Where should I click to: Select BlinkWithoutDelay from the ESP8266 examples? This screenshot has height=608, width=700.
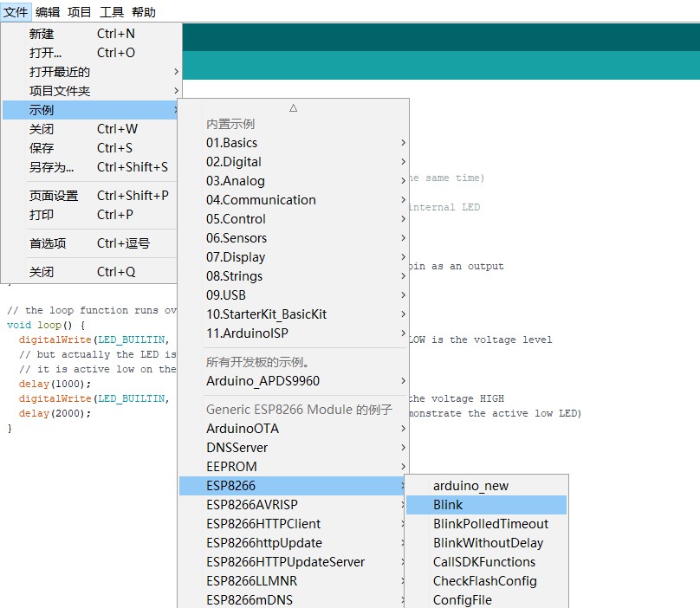488,543
